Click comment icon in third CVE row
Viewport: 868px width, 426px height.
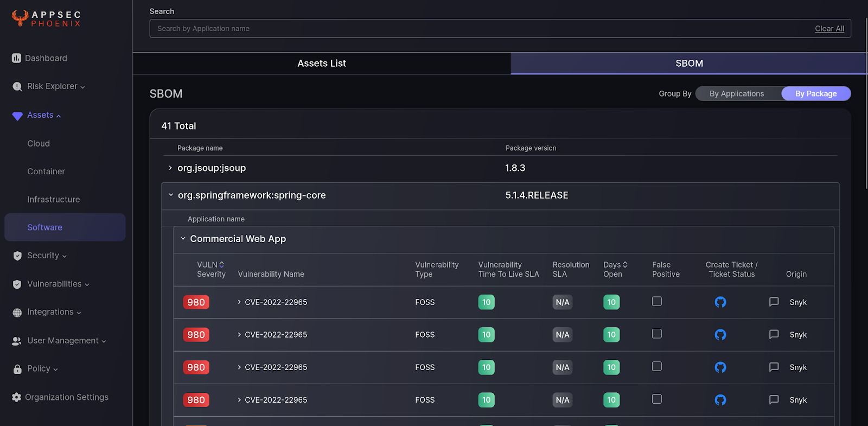click(x=774, y=367)
